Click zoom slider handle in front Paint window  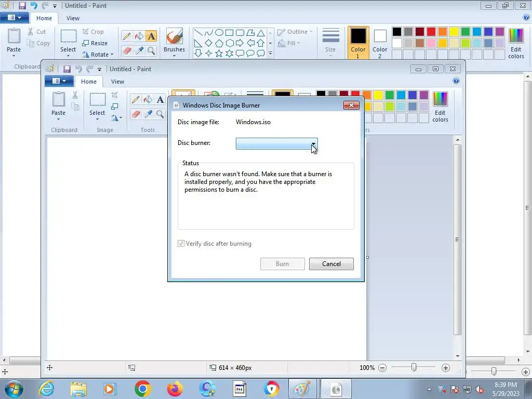414,367
